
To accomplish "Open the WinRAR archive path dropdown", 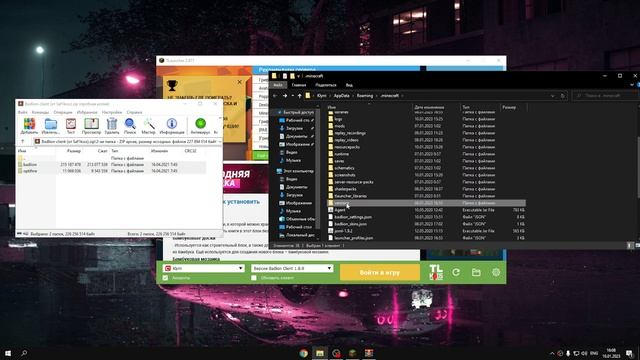I will (220, 142).
